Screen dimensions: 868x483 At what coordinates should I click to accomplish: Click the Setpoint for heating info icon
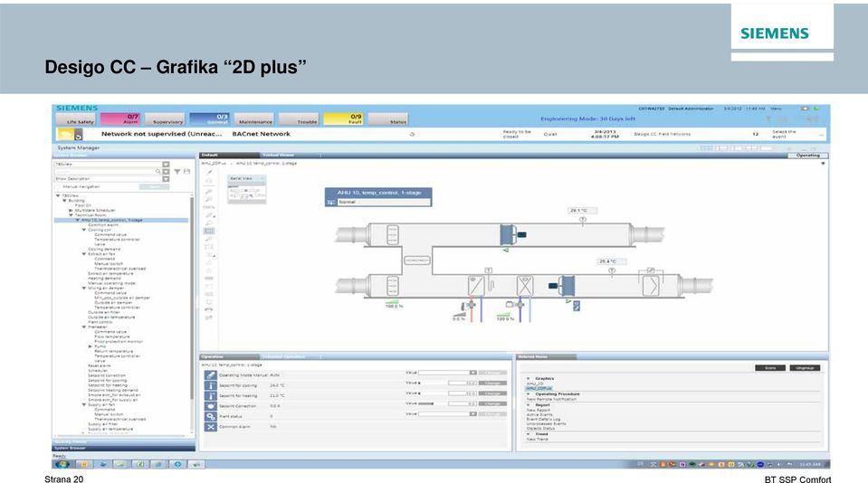[x=210, y=396]
